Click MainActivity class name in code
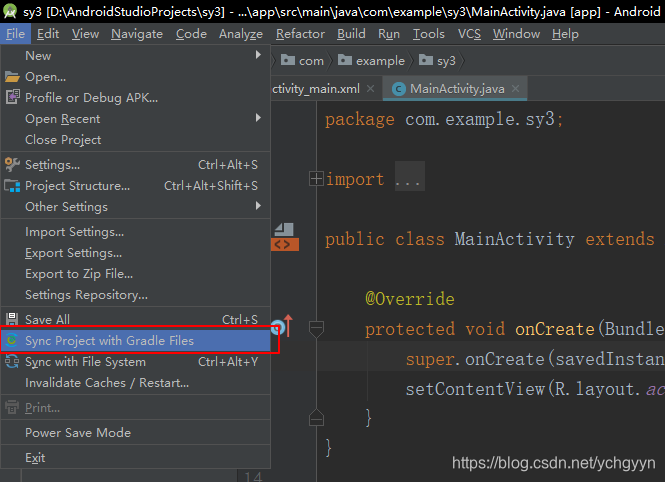665x482 pixels. [514, 239]
